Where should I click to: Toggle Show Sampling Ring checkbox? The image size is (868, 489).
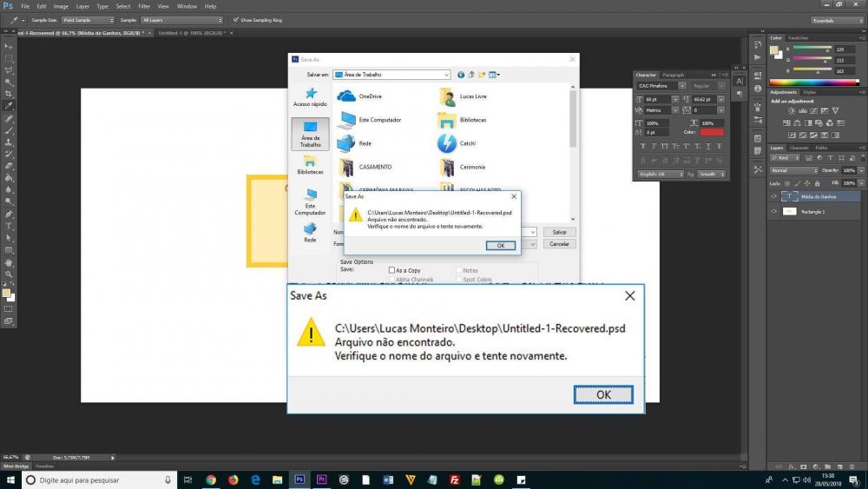tap(235, 19)
